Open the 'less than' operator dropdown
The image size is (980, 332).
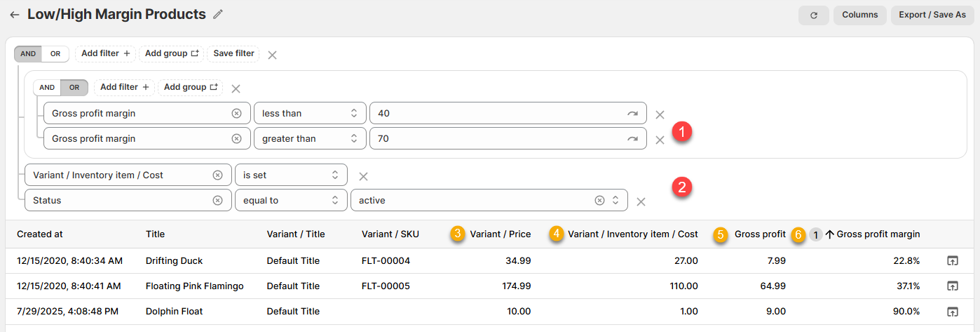click(309, 114)
